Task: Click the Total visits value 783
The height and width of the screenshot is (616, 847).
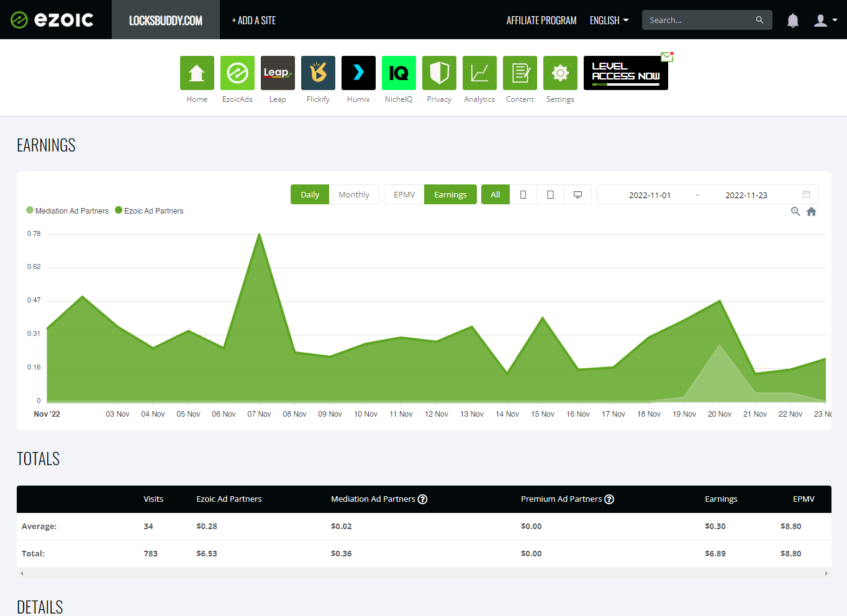Action: pos(151,553)
